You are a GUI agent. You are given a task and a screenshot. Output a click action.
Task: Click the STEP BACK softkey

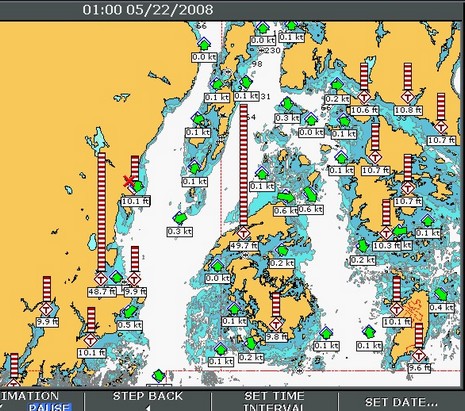tap(148, 396)
